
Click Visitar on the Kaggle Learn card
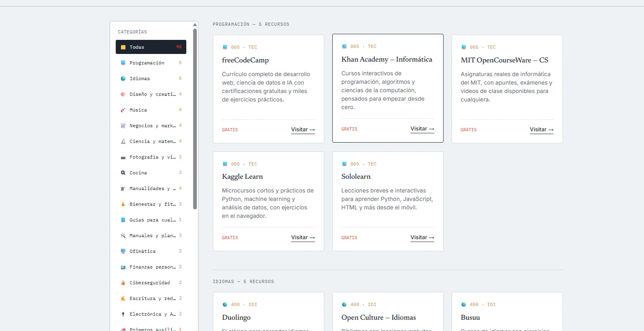[303, 238]
